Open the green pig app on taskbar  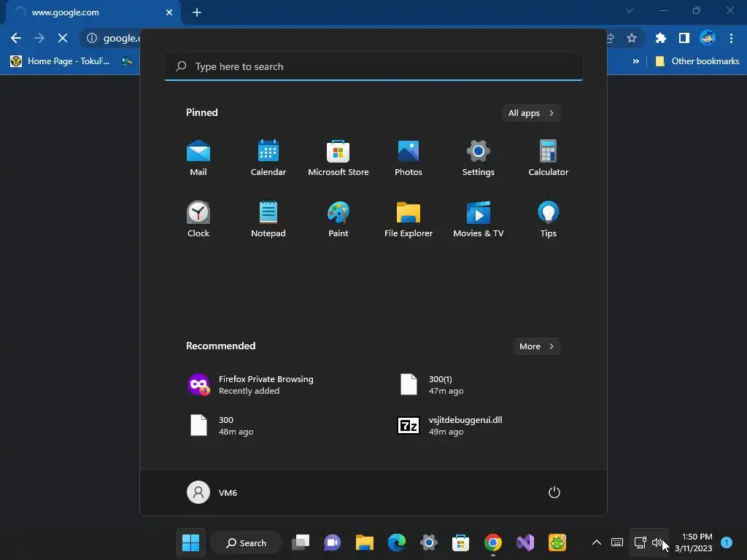tap(557, 542)
